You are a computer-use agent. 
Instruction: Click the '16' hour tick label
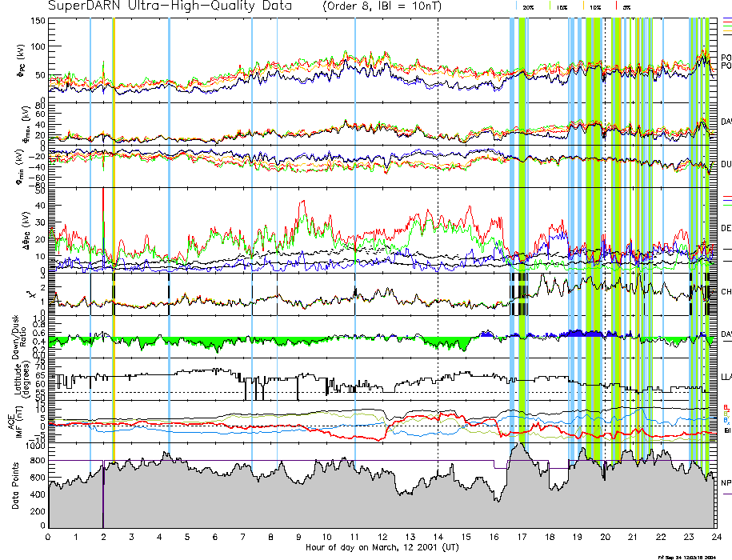coord(494,537)
